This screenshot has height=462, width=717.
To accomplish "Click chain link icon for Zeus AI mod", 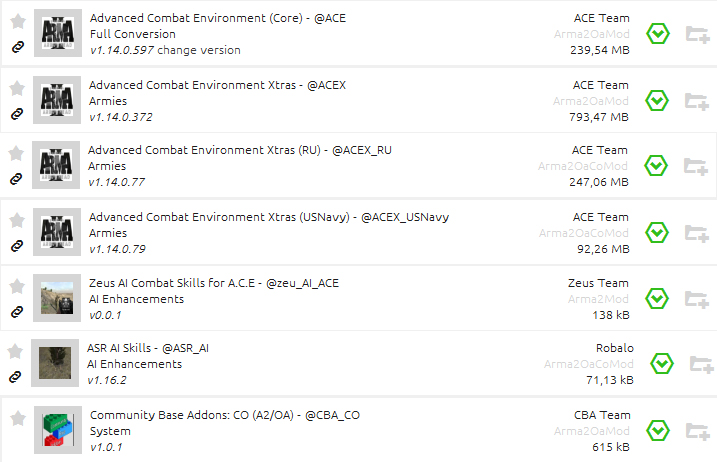I will tap(16, 312).
